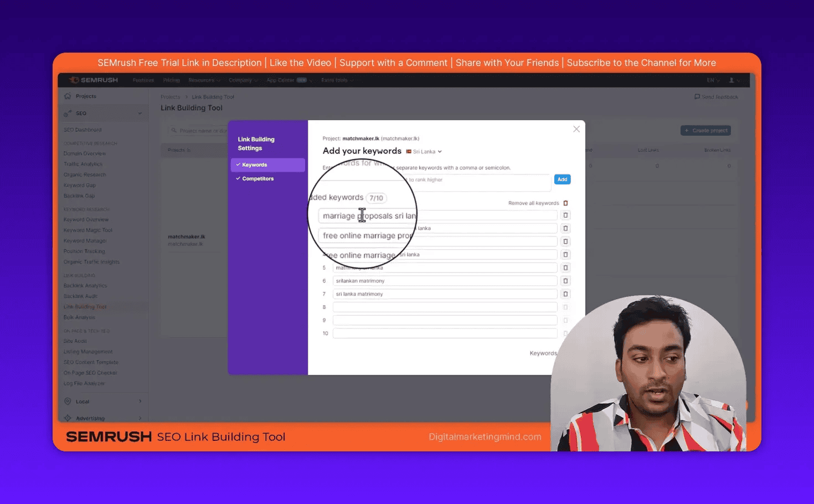Click the Create project button

coord(705,130)
